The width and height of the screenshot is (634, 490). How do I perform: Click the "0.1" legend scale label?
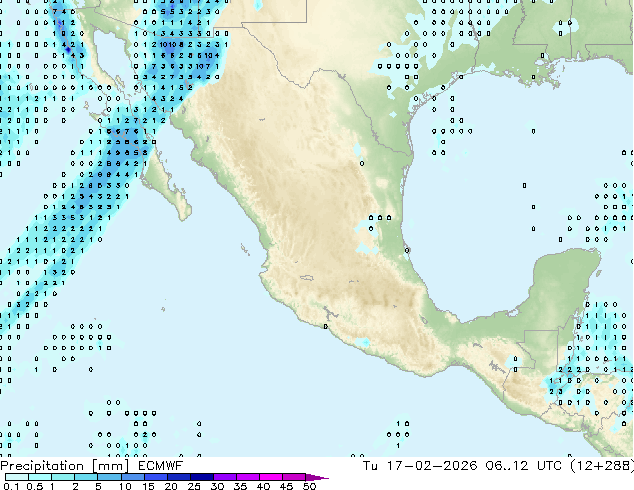[12, 486]
